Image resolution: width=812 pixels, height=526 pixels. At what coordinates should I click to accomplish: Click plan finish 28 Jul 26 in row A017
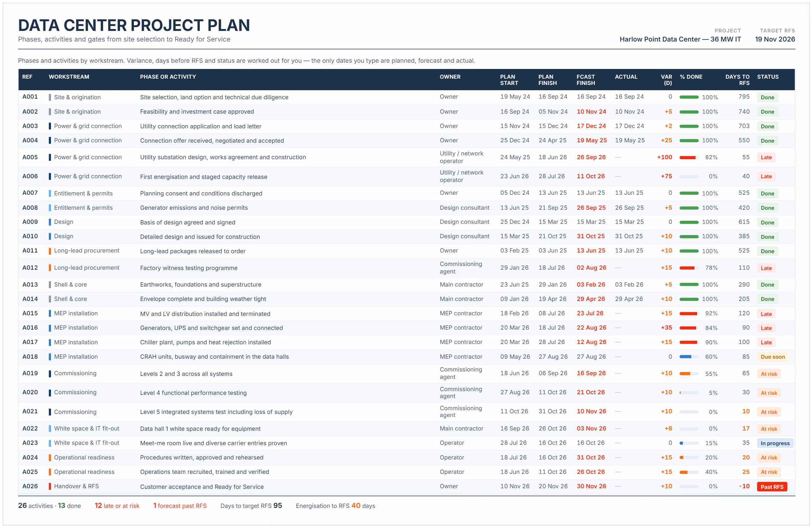[x=551, y=342]
